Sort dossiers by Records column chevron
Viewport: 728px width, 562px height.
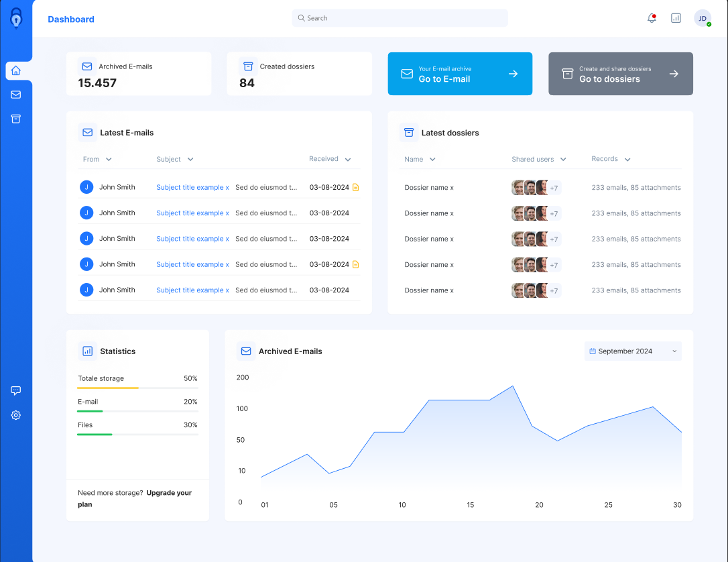coord(627,160)
